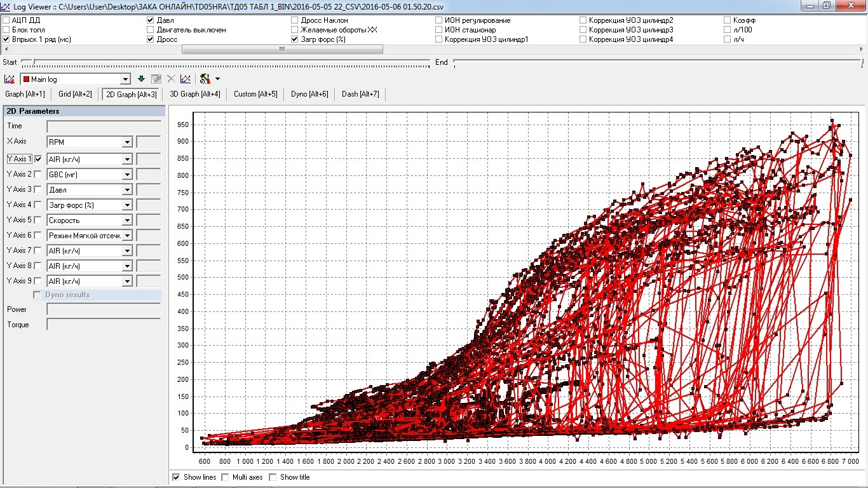Click the End range slider track
Screen dimensions: 868x488
[x=659, y=62]
